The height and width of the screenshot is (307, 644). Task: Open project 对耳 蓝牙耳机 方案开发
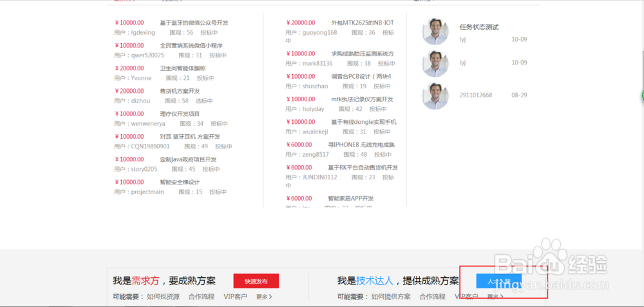point(190,137)
